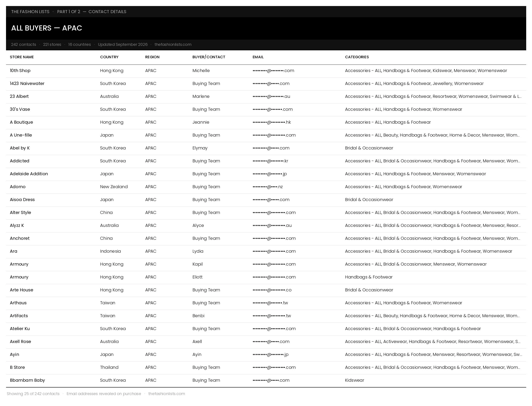Select the Arte House store name
Viewport: 532px width, 406px height.
tap(21, 290)
